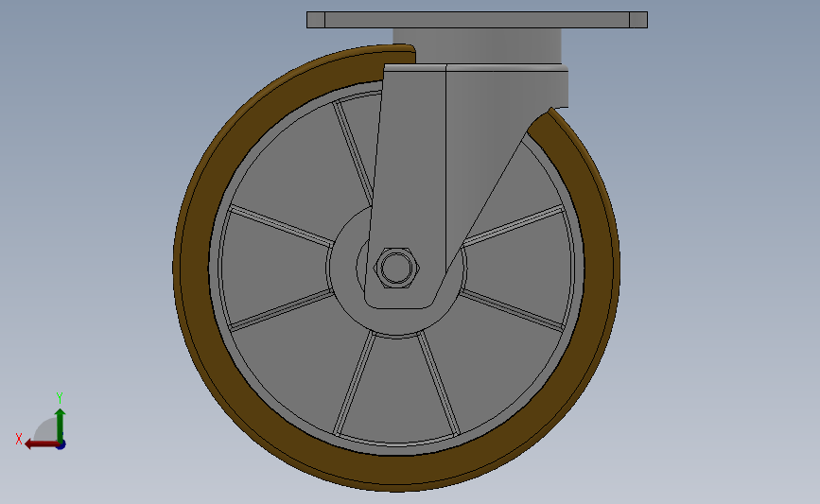The width and height of the screenshot is (820, 504).
Task: Select the swivel housing under the top plate
Action: coord(477,46)
